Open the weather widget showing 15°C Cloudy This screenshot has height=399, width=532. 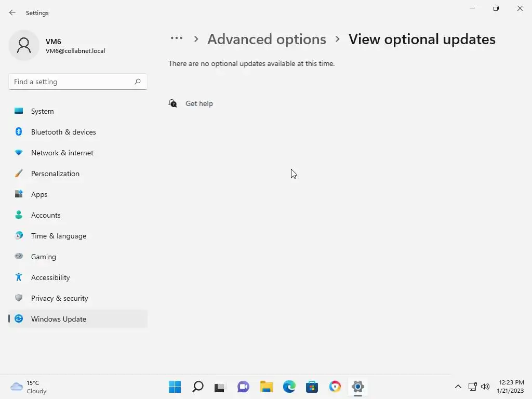click(29, 387)
